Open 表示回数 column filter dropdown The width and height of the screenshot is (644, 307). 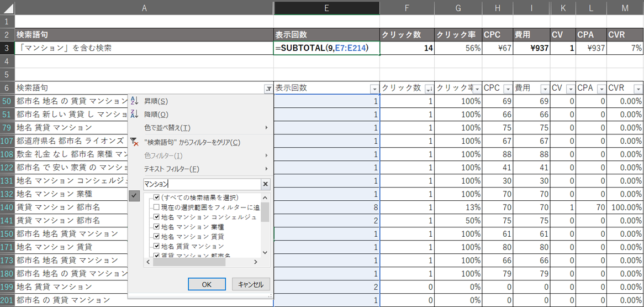coord(374,89)
